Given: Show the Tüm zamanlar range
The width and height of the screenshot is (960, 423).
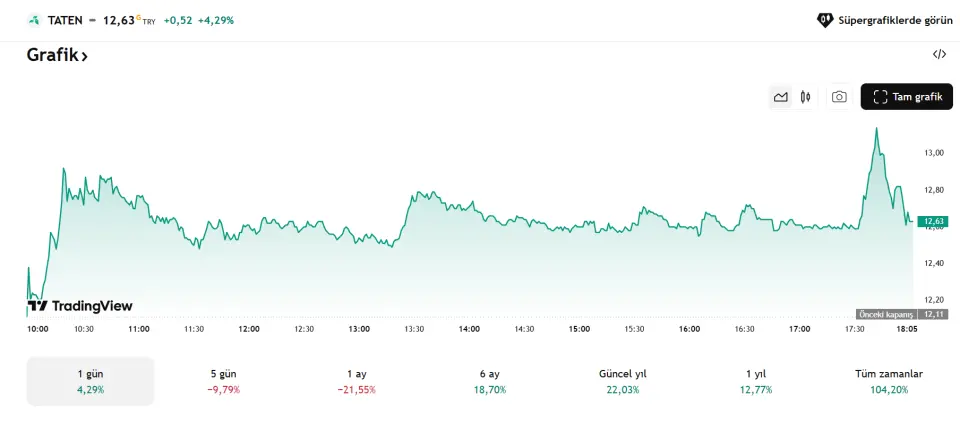Looking at the screenshot, I should (888, 381).
